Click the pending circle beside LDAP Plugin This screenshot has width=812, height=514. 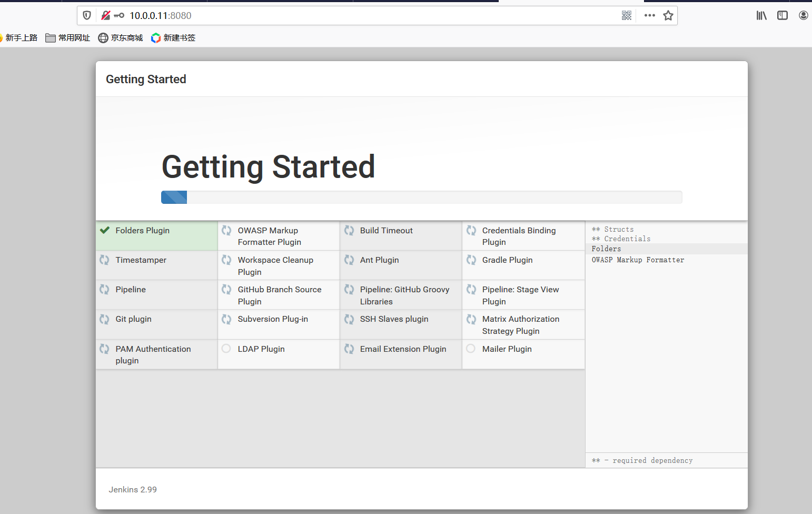pyautogui.click(x=226, y=349)
